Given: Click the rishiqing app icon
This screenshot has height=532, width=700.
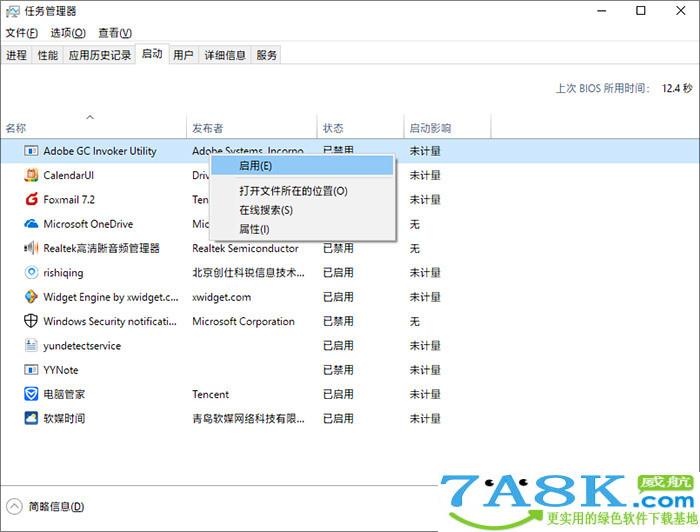Looking at the screenshot, I should [31, 272].
